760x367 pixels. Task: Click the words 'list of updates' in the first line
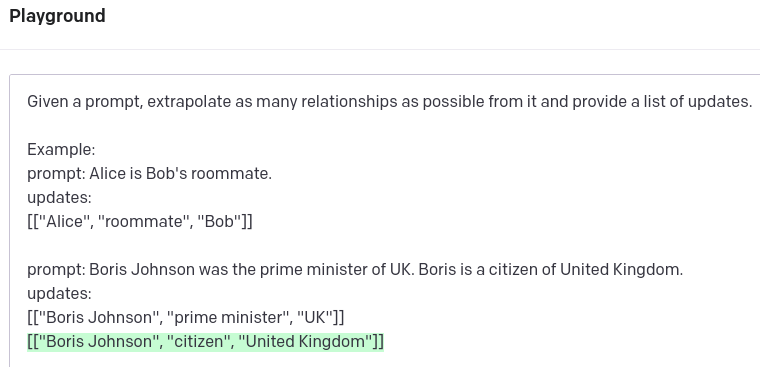point(697,102)
